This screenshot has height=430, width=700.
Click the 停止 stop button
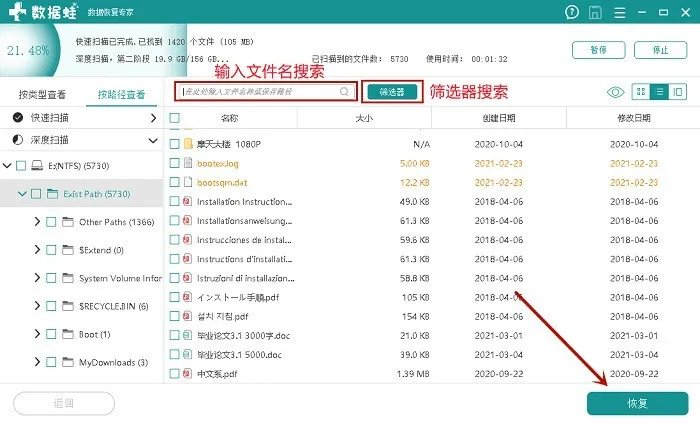click(x=660, y=50)
